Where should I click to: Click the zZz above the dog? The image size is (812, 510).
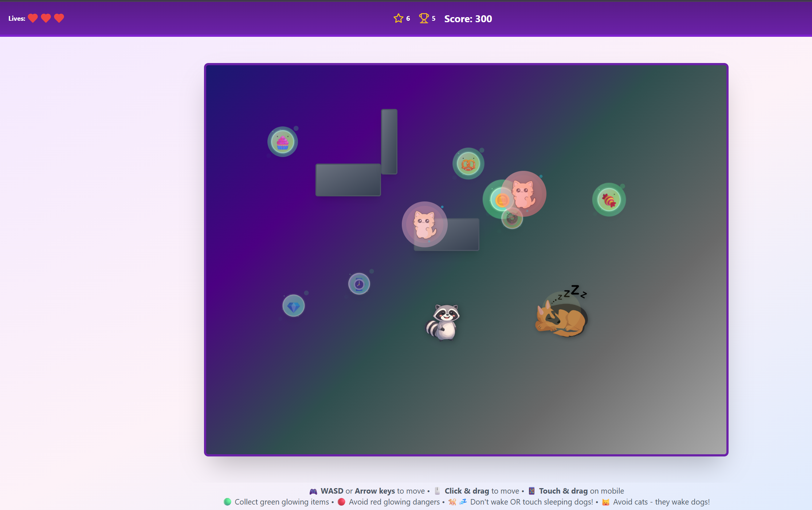pyautogui.click(x=573, y=291)
